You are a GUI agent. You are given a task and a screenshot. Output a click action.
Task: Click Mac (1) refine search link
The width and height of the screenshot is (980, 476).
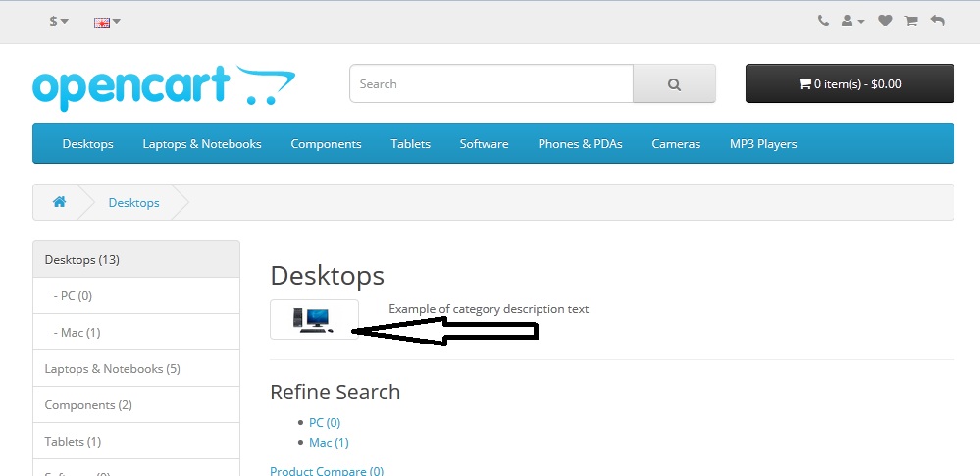coord(329,443)
